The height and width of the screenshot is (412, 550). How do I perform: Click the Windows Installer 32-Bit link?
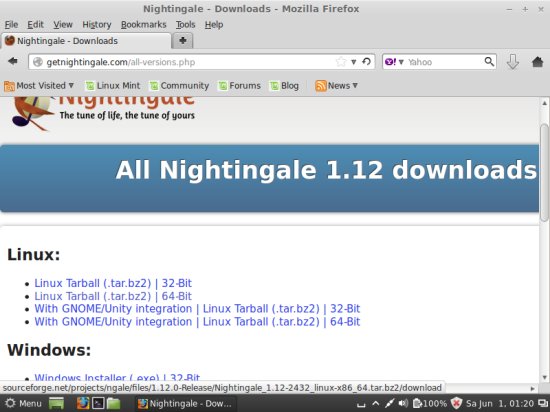[117, 378]
